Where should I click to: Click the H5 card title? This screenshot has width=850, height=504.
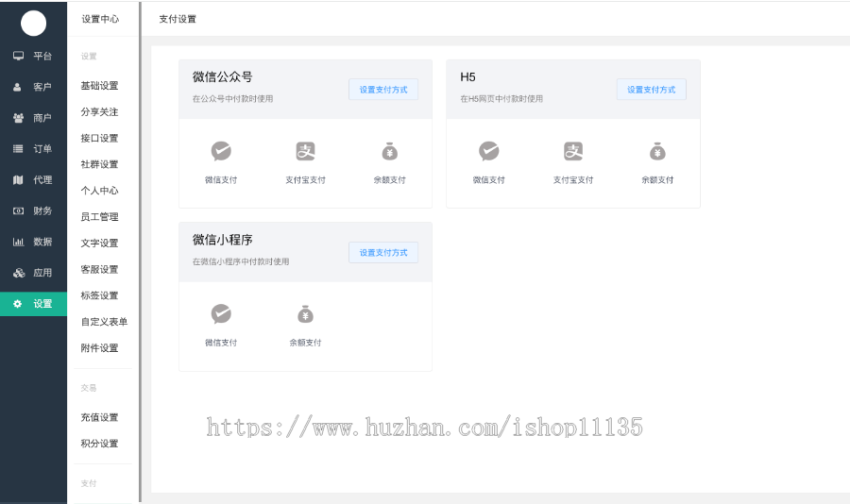[x=467, y=77]
